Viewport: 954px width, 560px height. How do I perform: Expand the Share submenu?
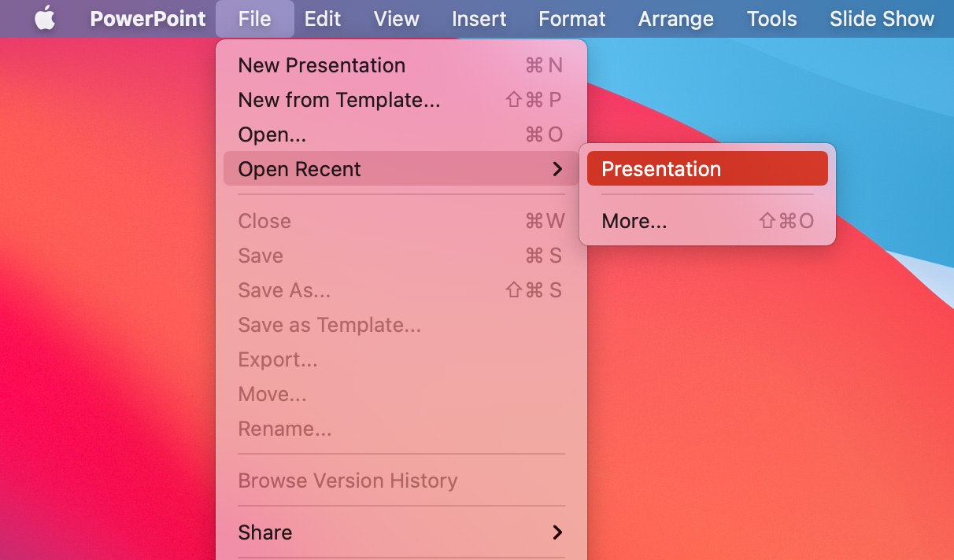pyautogui.click(x=401, y=532)
